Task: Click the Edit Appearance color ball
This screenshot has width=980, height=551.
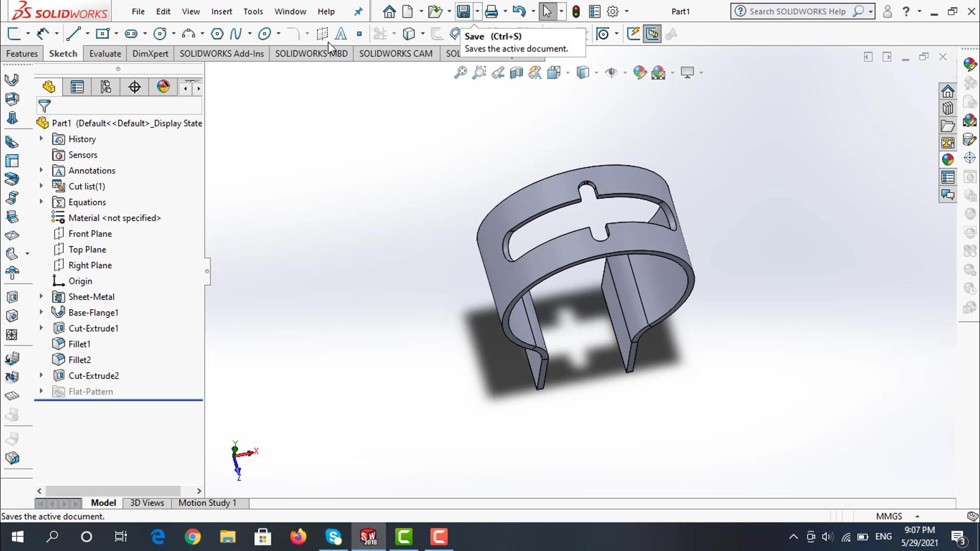Action: click(x=640, y=72)
